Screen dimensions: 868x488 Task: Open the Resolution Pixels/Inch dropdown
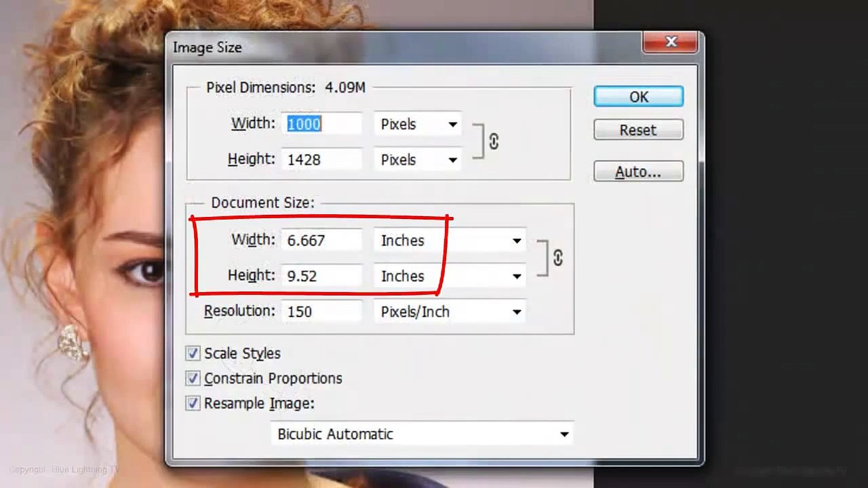[x=450, y=312]
